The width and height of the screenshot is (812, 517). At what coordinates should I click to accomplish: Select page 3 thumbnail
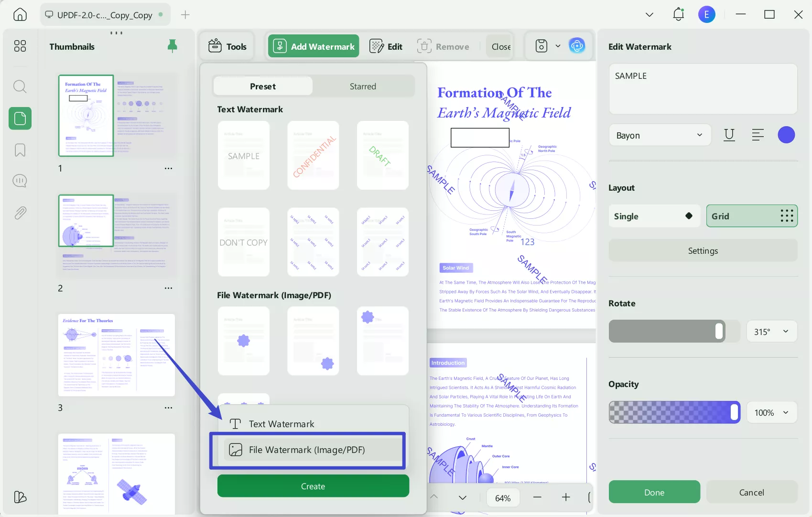point(117,355)
